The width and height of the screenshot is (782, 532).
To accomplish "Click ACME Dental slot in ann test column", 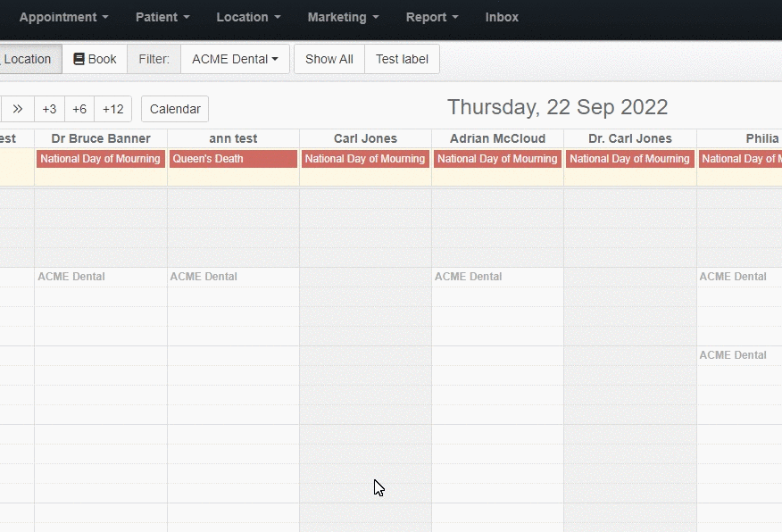I will click(204, 276).
